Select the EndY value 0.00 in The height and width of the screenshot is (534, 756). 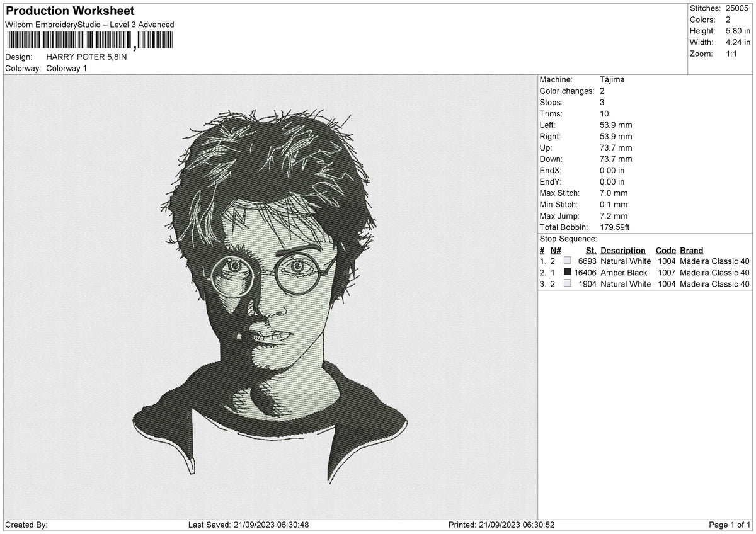click(612, 182)
